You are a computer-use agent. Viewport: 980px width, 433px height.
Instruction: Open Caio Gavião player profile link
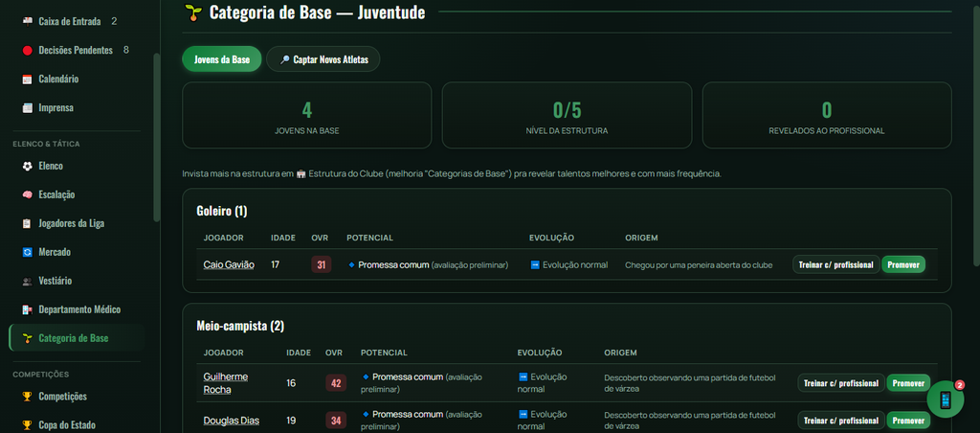[229, 264]
